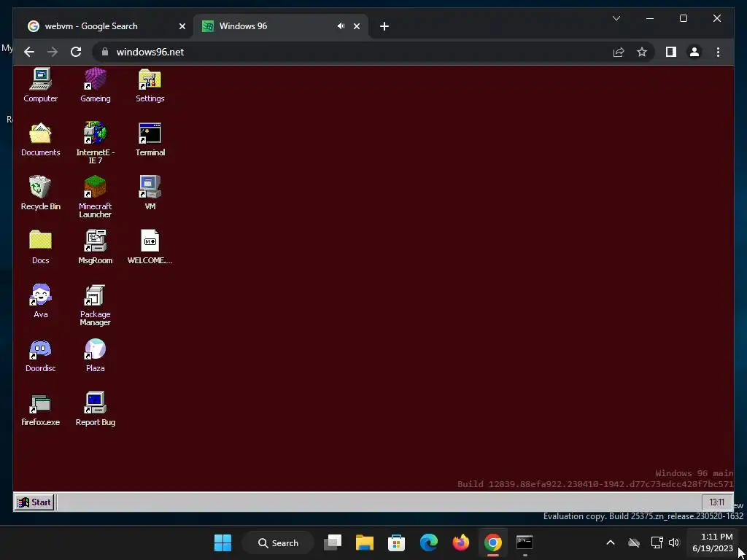Open File Explorer from the taskbar
Image resolution: width=747 pixels, height=560 pixels.
coord(365,542)
